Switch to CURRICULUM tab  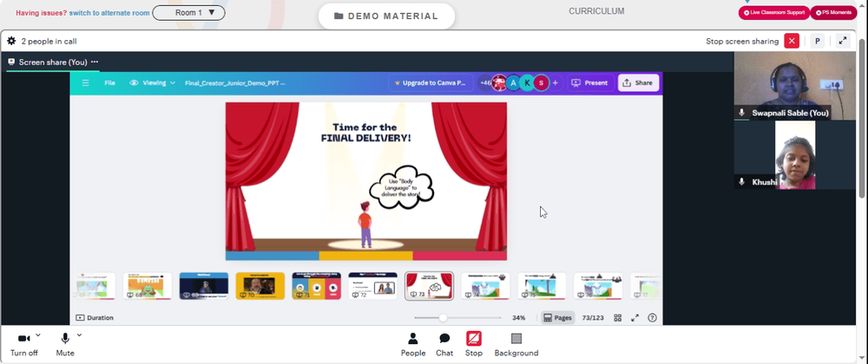596,11
